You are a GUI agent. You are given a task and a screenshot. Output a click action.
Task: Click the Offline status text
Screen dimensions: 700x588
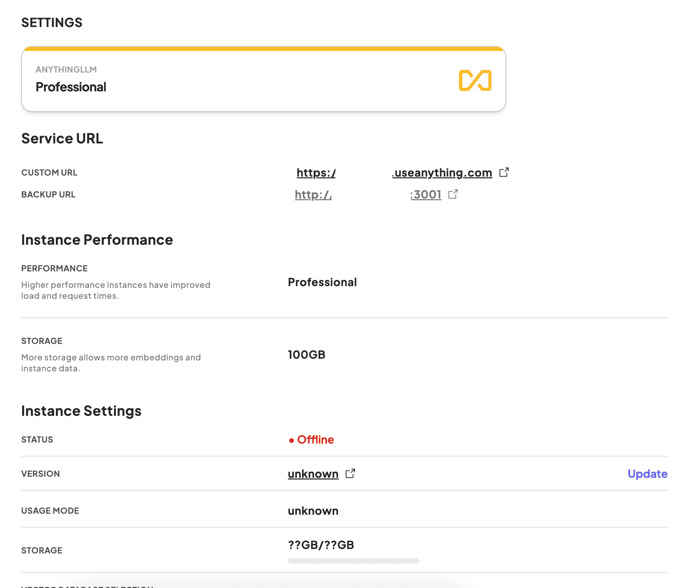pyautogui.click(x=315, y=439)
